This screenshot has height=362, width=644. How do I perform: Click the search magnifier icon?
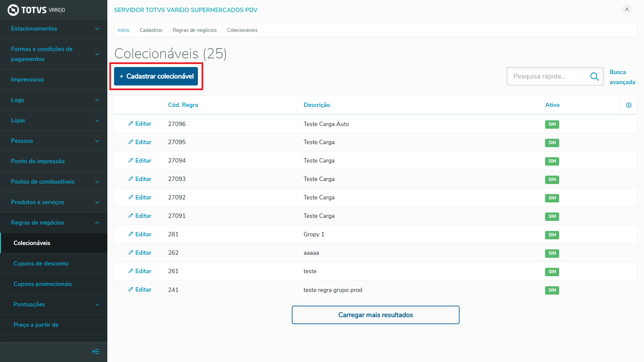(x=594, y=76)
